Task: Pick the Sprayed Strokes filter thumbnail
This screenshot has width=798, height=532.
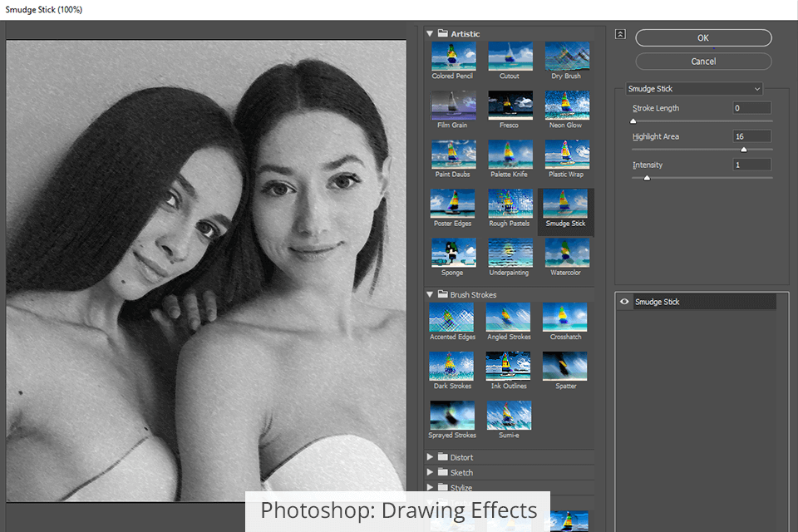Action: point(452,415)
